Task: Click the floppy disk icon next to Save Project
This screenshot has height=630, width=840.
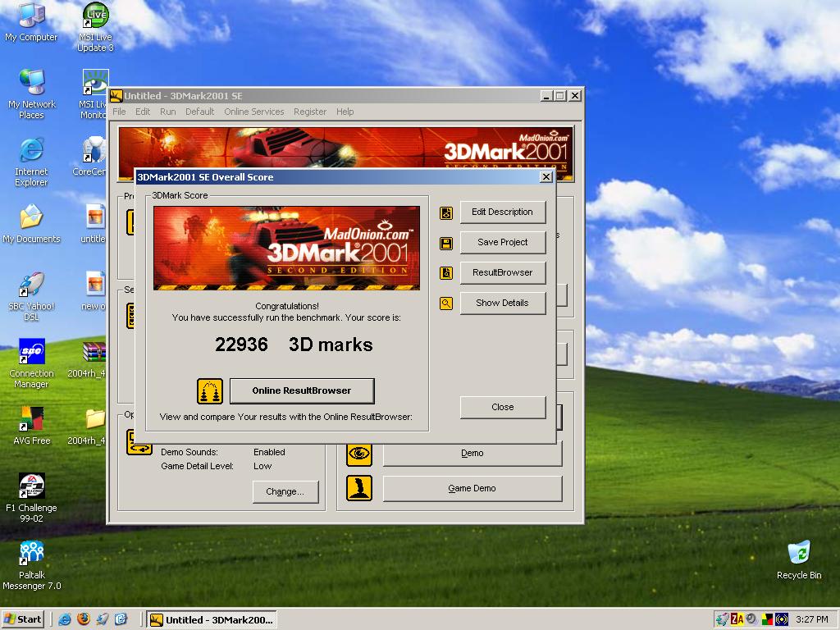Action: click(x=446, y=244)
